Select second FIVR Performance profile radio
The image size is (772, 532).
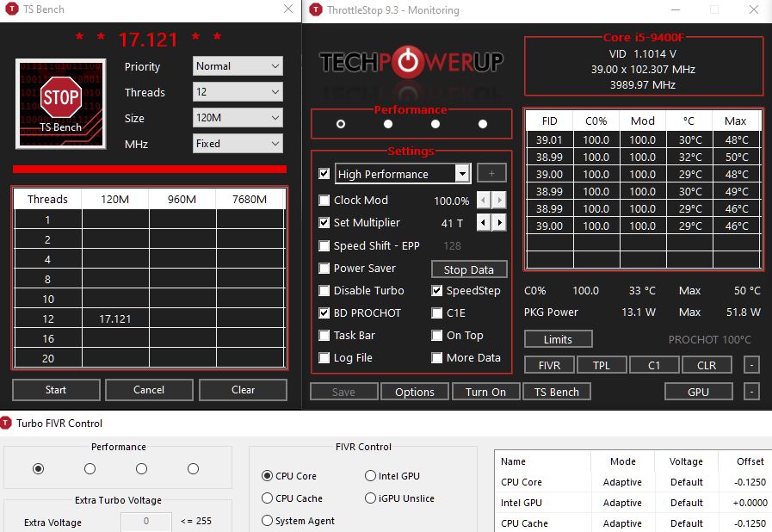click(x=90, y=468)
